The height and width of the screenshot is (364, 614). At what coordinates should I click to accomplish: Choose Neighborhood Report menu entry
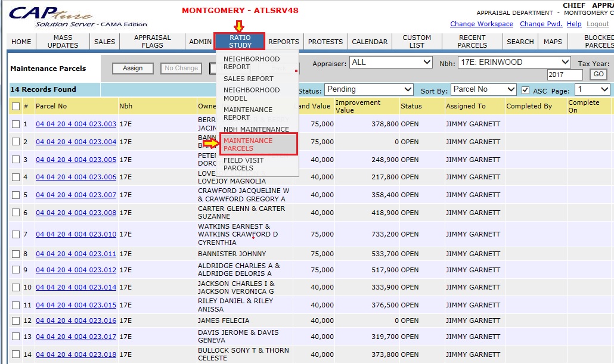(x=251, y=63)
